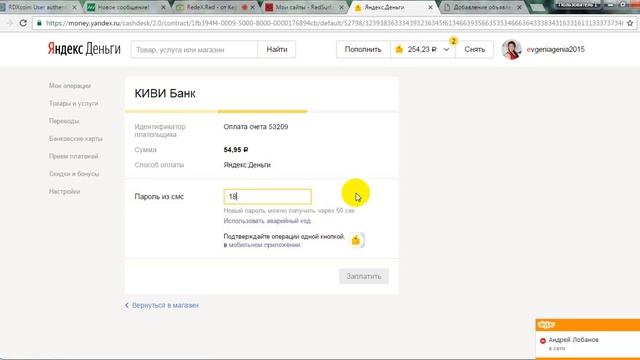Click the мобильном приложении link
Viewport: 640px width, 360px height.
coord(264,245)
